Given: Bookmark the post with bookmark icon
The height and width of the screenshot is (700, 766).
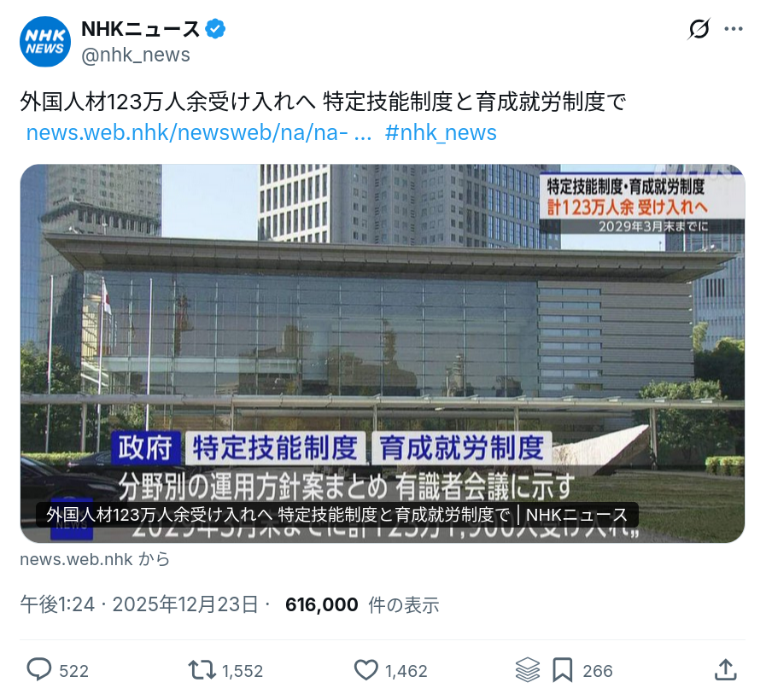Looking at the screenshot, I should [x=562, y=670].
